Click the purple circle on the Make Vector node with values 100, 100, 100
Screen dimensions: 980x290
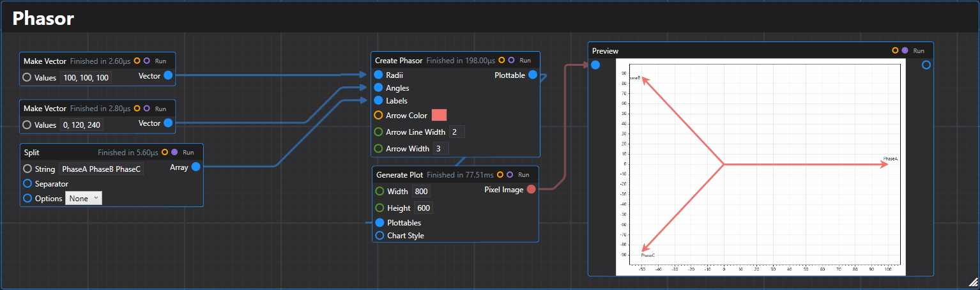point(147,61)
